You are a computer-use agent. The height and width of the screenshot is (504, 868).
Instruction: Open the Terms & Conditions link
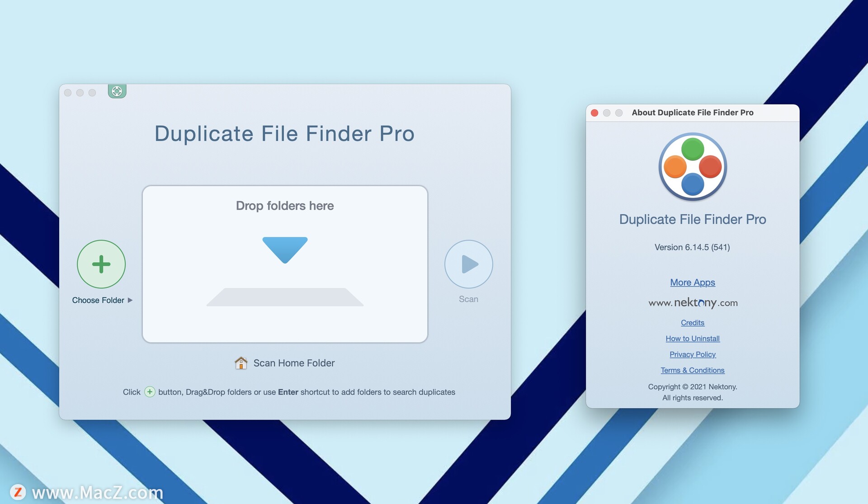[x=693, y=370]
